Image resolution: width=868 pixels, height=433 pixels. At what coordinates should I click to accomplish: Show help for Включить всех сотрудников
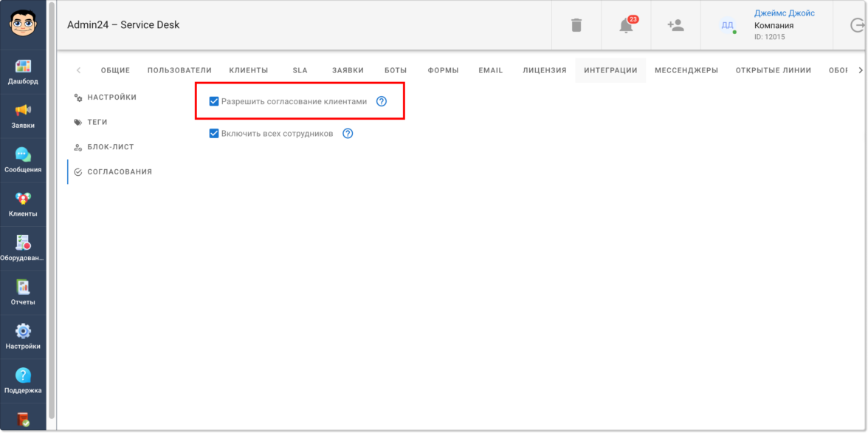click(x=348, y=134)
